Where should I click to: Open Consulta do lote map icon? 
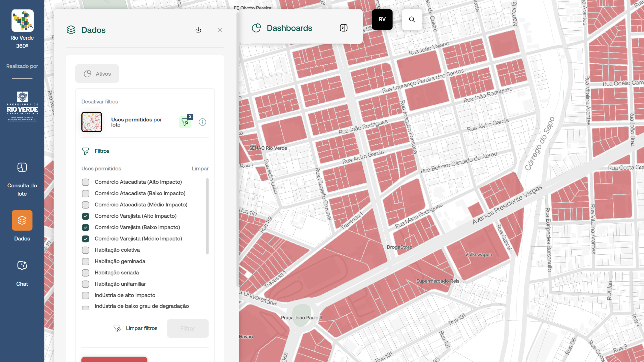[22, 167]
